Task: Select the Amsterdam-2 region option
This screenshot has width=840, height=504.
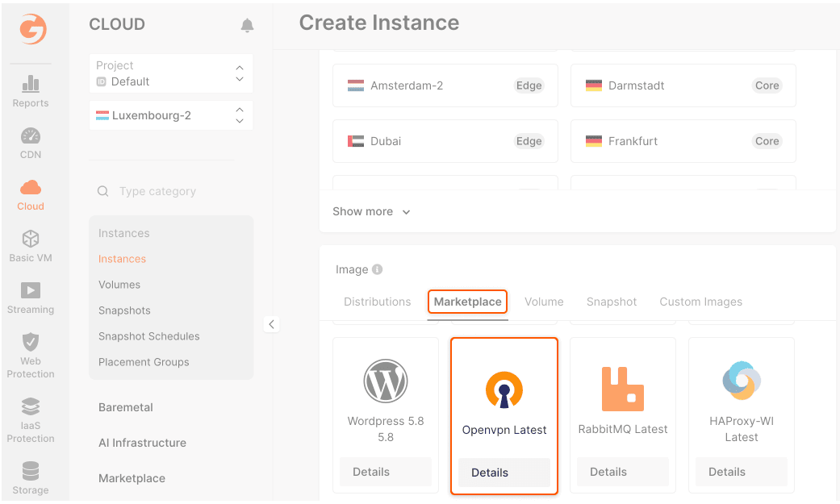Action: pos(445,85)
